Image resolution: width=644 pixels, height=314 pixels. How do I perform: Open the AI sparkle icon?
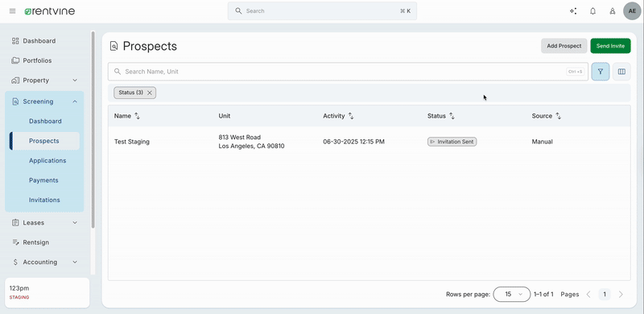pyautogui.click(x=573, y=11)
